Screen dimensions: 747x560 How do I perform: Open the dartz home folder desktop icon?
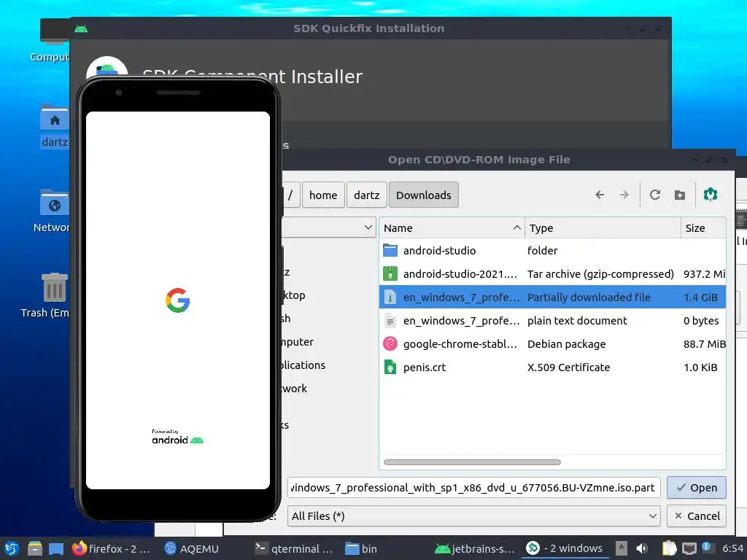(54, 117)
